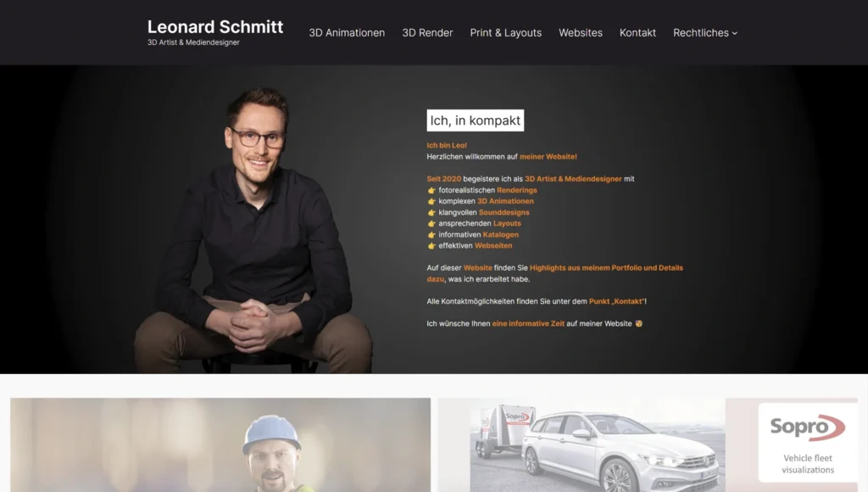868x492 pixels.
Task: Click the Punkt Kontakt text link
Action: [x=616, y=301]
